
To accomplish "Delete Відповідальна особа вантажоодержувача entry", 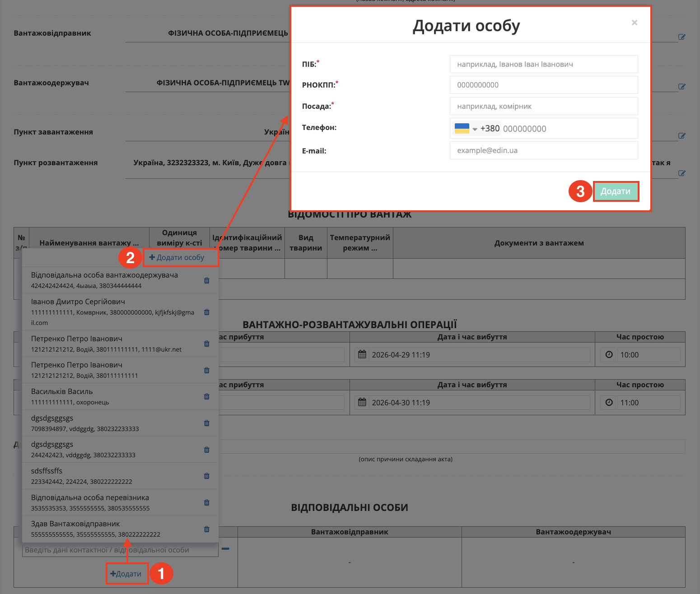I will coord(207,280).
